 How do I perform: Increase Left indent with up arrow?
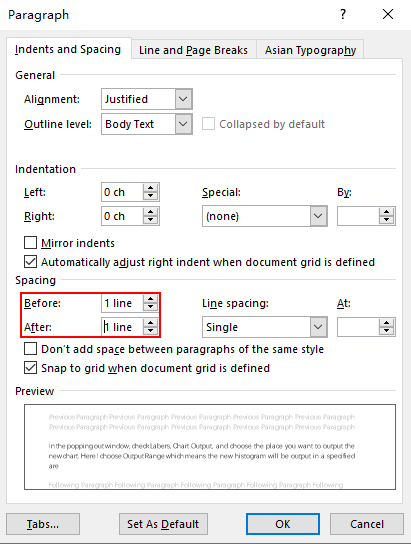tap(151, 188)
